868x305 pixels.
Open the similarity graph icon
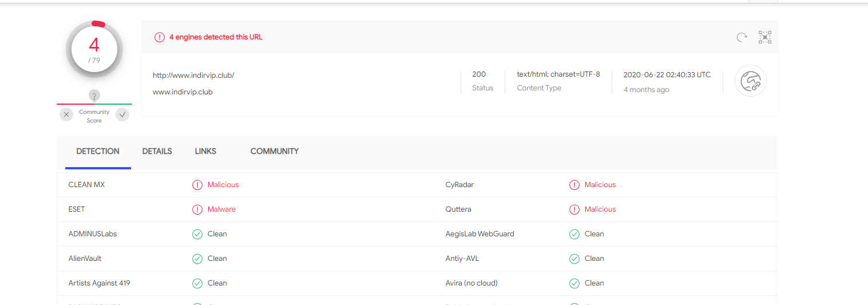765,37
